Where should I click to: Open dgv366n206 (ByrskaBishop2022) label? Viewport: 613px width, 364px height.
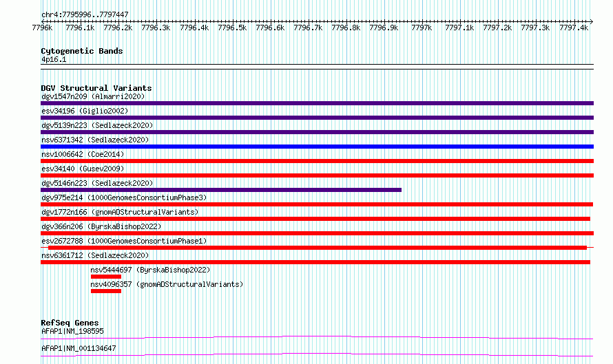tap(101, 226)
